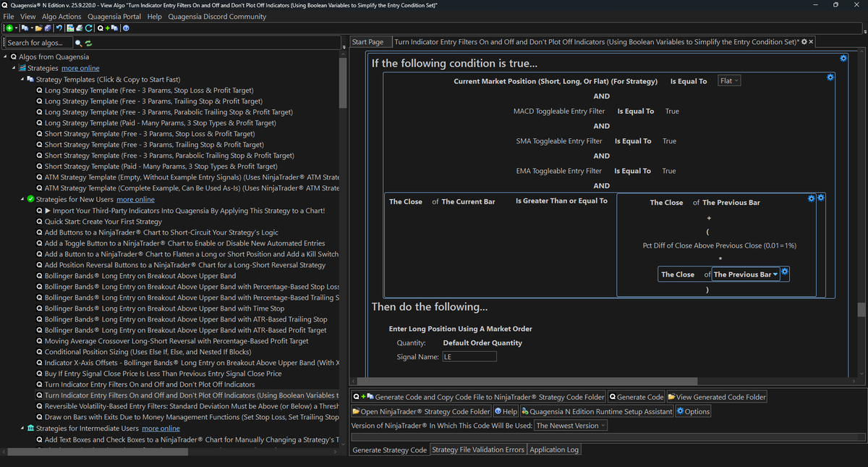The image size is (868, 467).
Task: Click more online link beside Strategies
Action: point(80,68)
